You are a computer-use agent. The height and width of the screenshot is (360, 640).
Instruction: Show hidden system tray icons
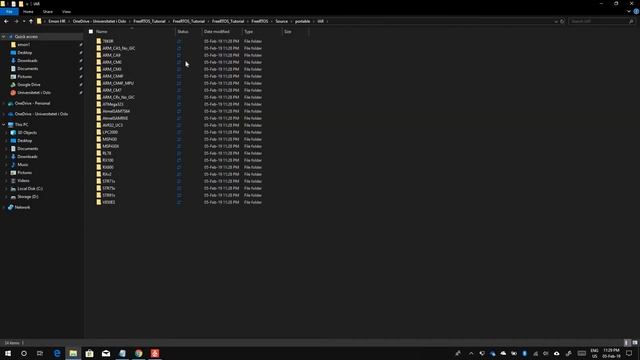pos(471,353)
